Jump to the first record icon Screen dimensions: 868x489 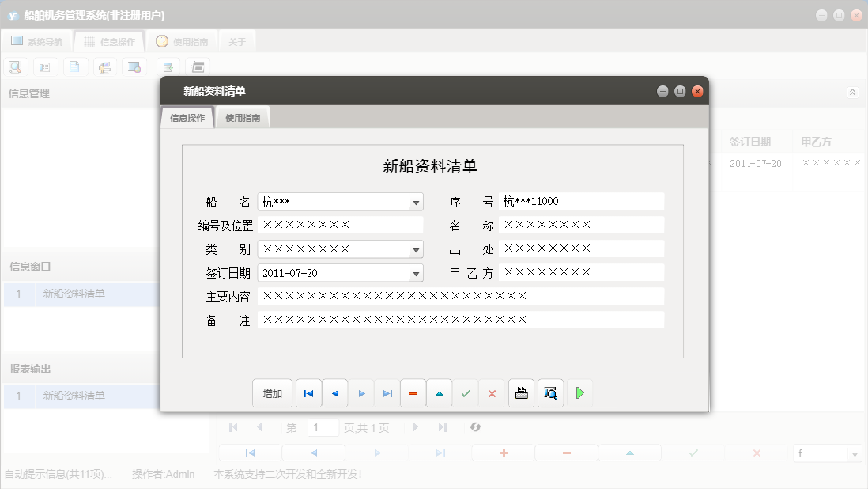click(308, 392)
